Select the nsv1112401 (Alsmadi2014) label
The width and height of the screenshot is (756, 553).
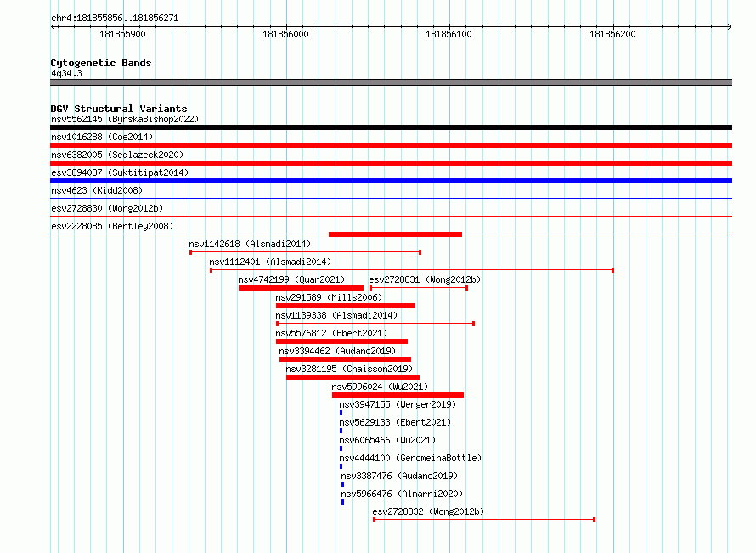coord(270,262)
